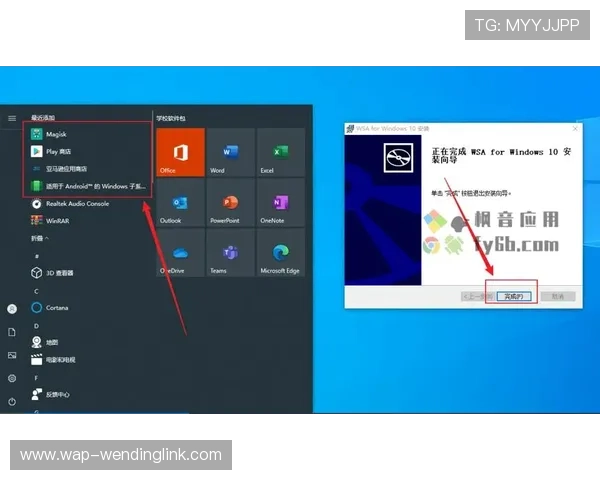Open Windows Subsystem for Android entry

pos(87,186)
